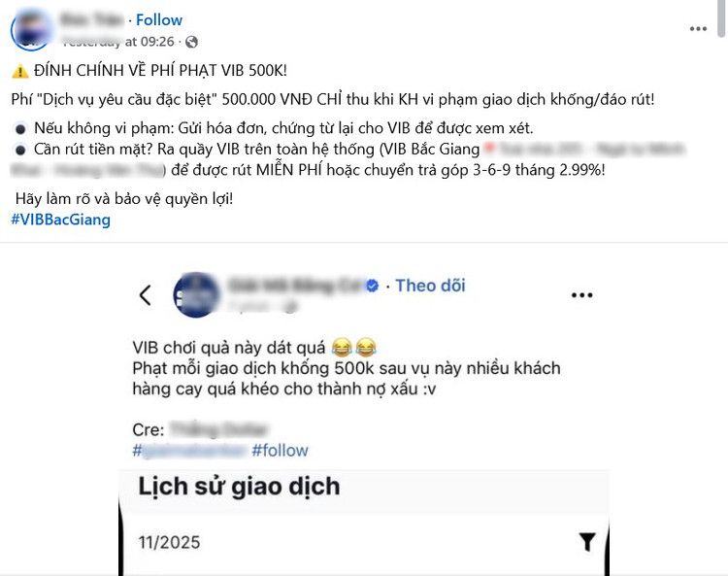The image size is (728, 576).
Task: Open the three-dot post options menu
Action: (698, 29)
